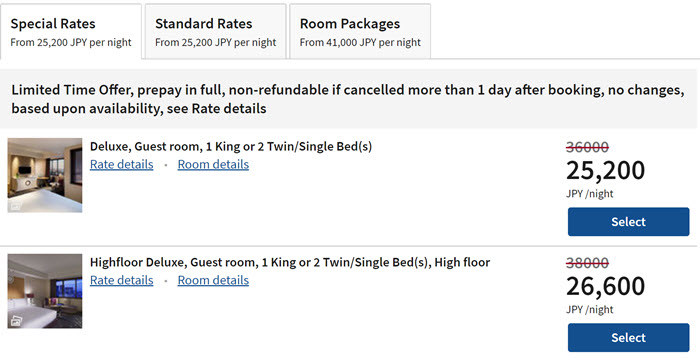Select the 26,600 JPY Highfloor Deluxe room
This screenshot has height=364, width=700.
coord(629,337)
